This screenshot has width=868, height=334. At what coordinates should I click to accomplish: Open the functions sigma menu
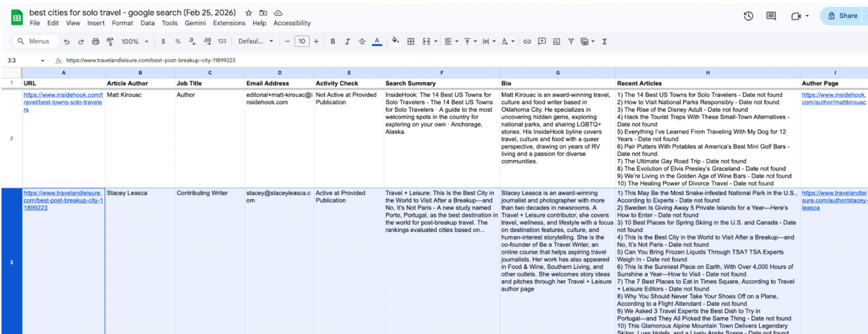(605, 42)
